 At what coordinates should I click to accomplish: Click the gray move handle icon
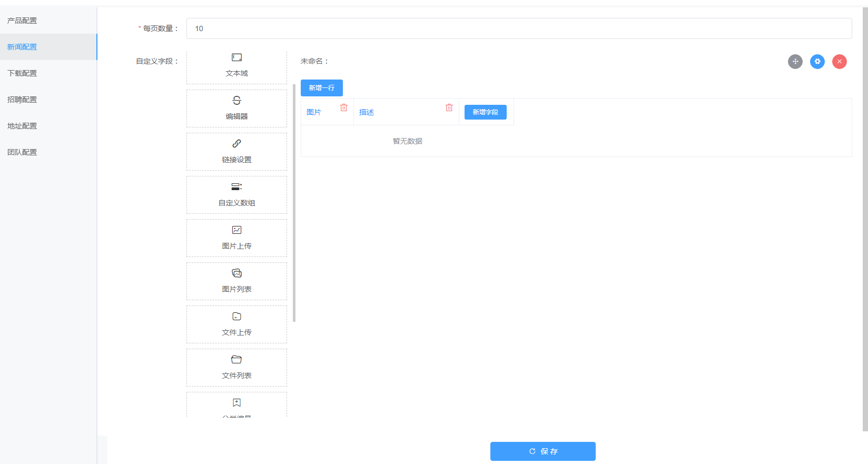pyautogui.click(x=795, y=62)
